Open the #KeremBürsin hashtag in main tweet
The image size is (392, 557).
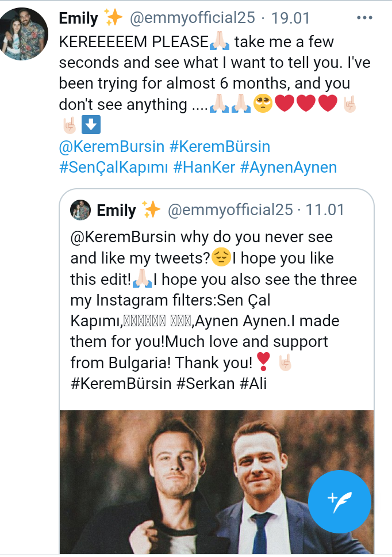tap(220, 147)
